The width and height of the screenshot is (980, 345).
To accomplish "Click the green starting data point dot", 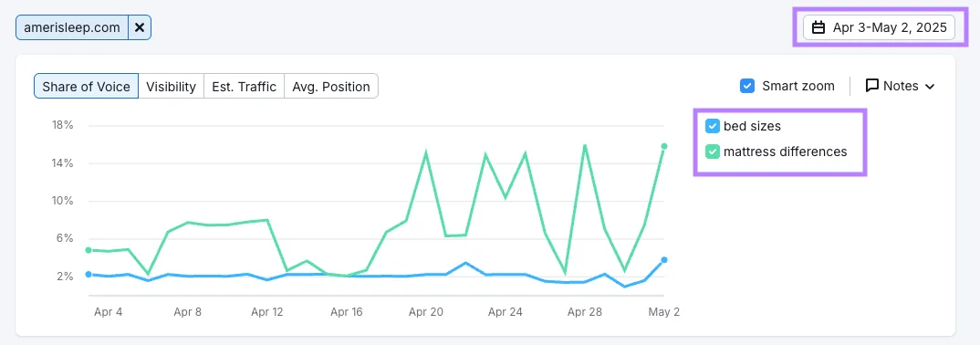I will pyautogui.click(x=89, y=250).
